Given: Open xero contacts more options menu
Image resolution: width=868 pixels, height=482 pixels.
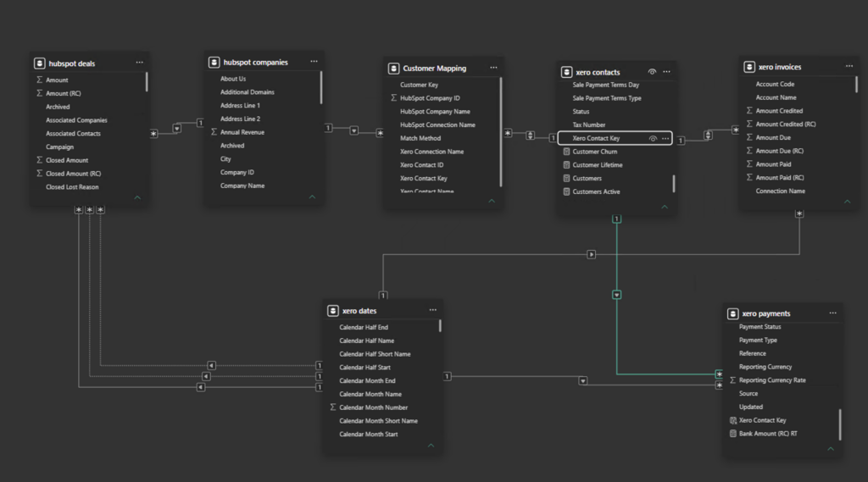Looking at the screenshot, I should [666, 71].
